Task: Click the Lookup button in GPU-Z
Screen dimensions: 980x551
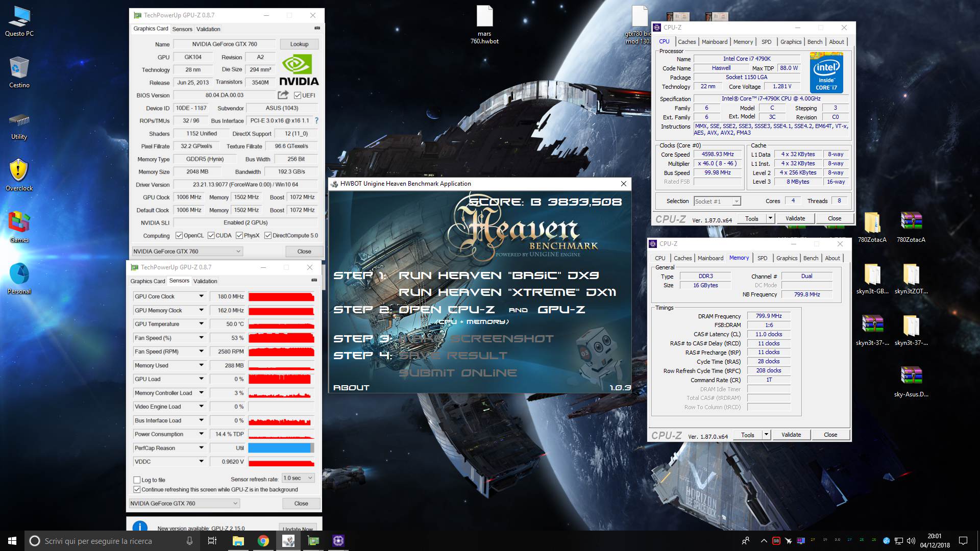Action: (299, 44)
